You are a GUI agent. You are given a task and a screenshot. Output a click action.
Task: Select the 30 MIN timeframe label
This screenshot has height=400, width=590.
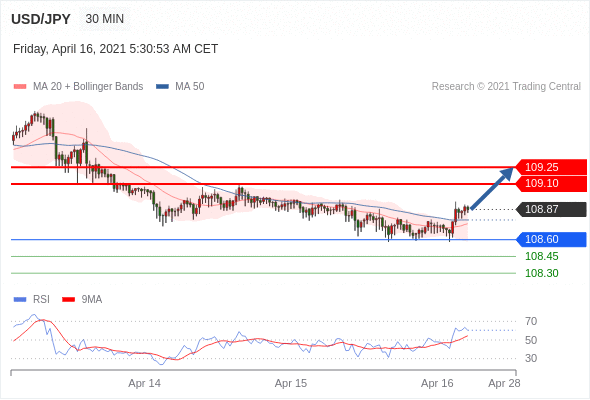pos(105,19)
